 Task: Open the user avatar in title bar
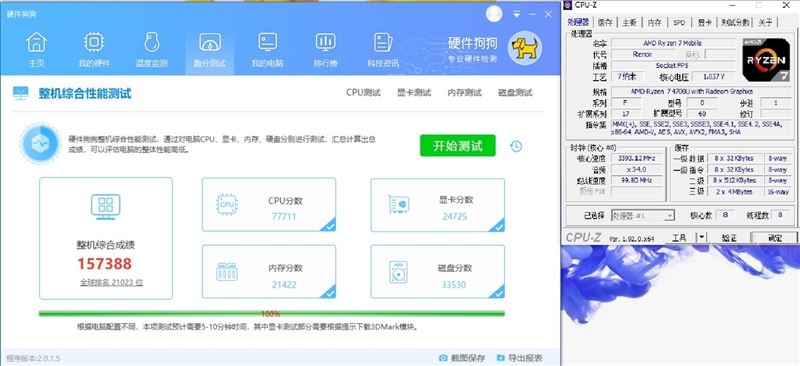click(x=494, y=14)
